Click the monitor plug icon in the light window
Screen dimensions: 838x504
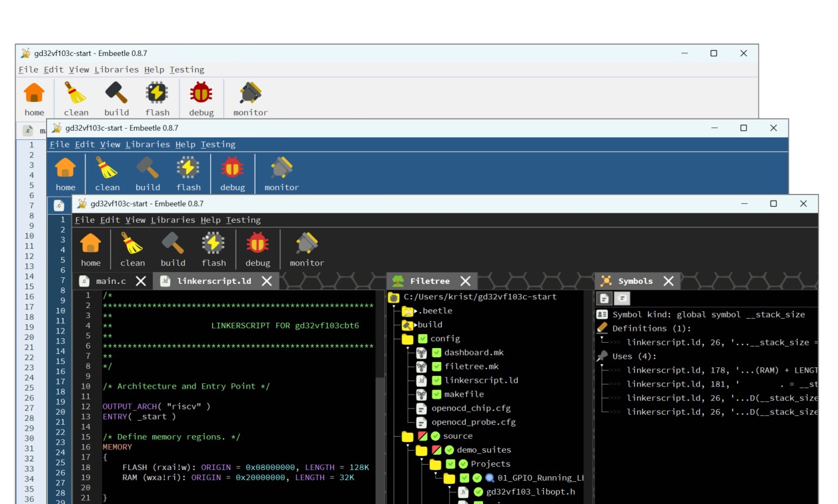[x=250, y=93]
